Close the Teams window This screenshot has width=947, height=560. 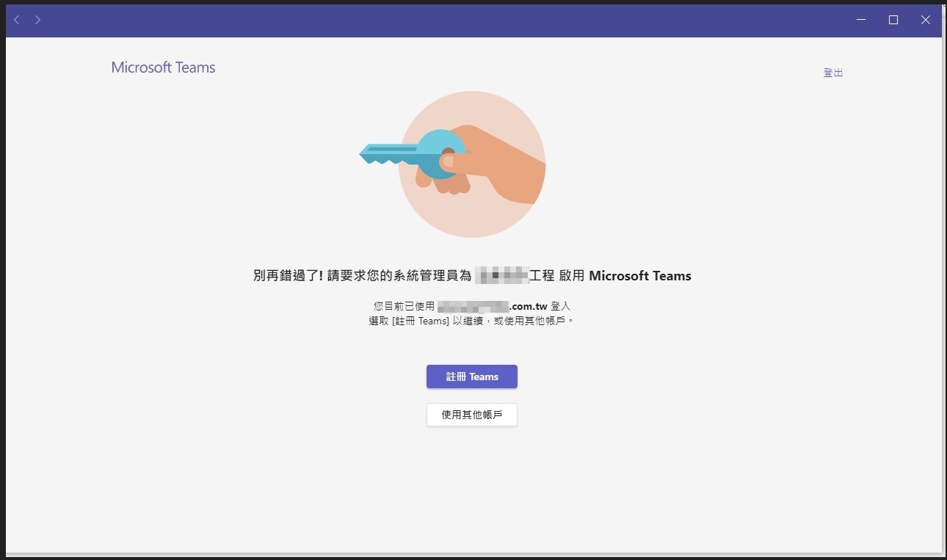point(926,20)
